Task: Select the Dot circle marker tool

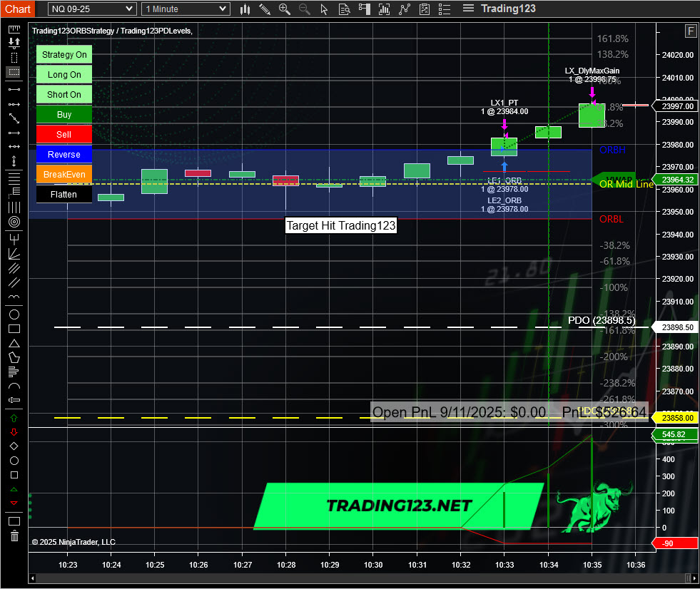Action: point(14,461)
